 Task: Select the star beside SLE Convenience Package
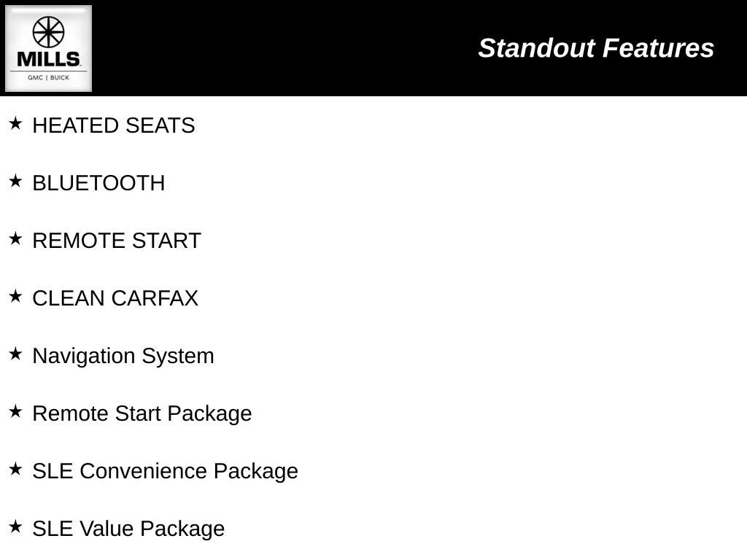[x=15, y=469]
